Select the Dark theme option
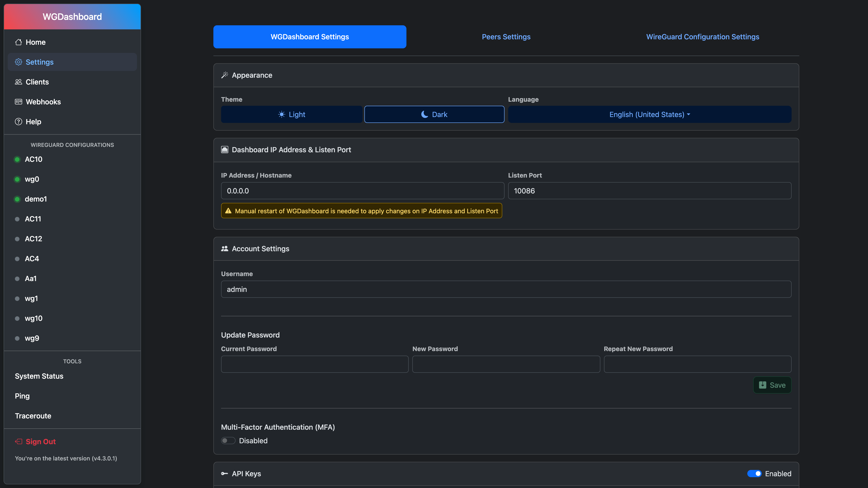This screenshot has width=868, height=488. [434, 115]
